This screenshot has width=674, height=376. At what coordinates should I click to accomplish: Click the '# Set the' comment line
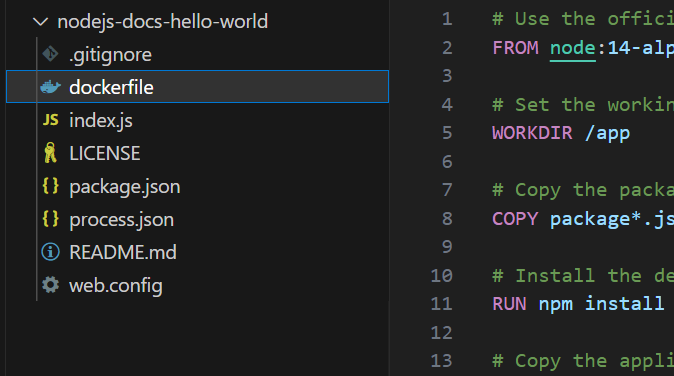583,105
